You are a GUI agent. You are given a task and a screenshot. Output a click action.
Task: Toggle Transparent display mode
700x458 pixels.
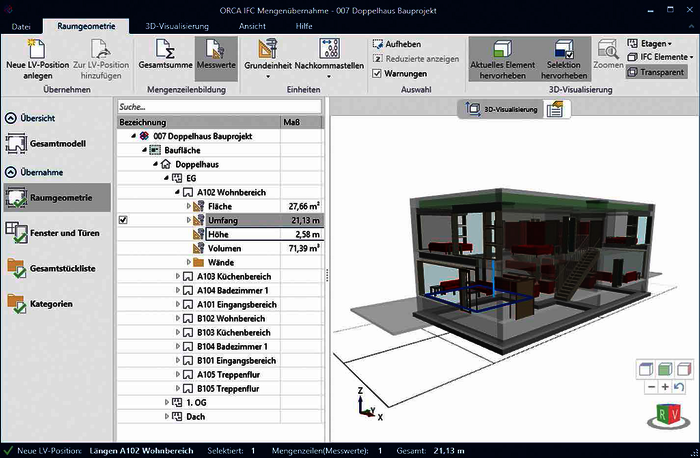[x=656, y=72]
